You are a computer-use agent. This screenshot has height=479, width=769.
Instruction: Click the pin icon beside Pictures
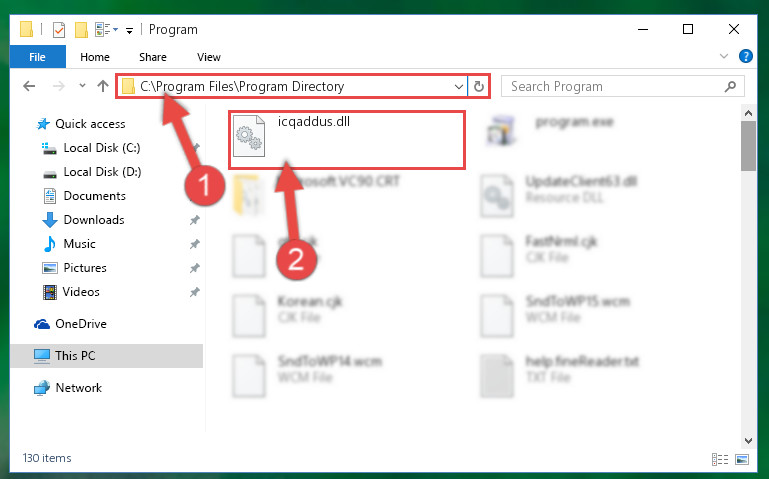pos(195,268)
